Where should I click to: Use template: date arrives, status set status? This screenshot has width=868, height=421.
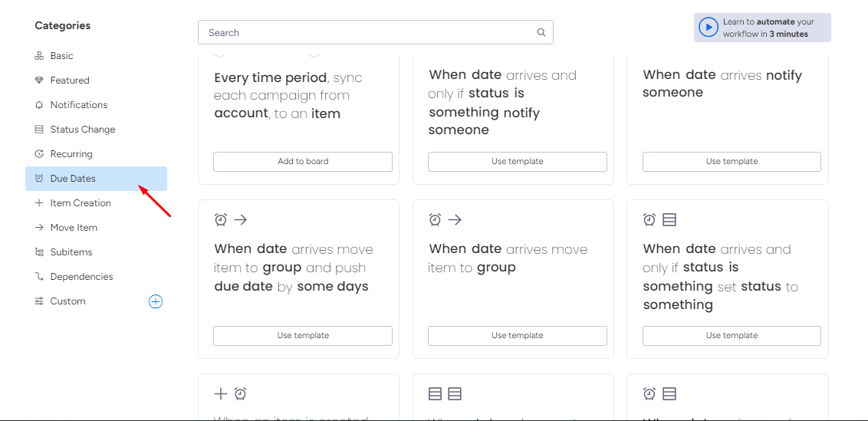pos(732,336)
